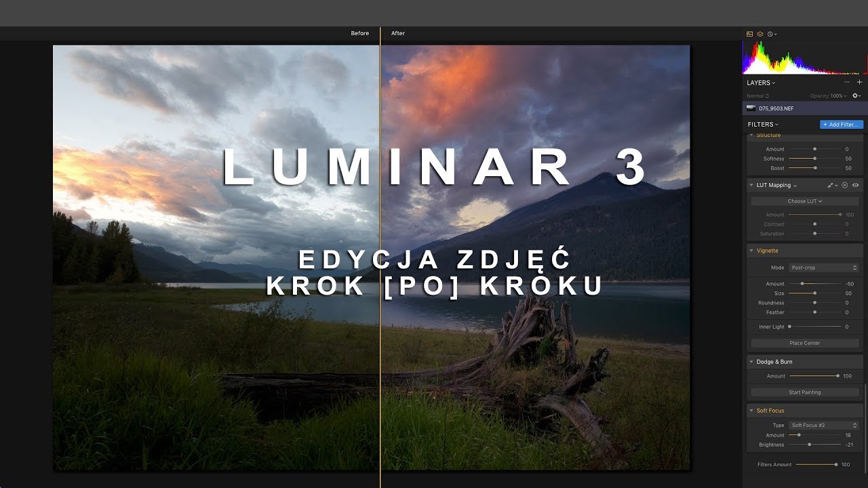This screenshot has width=868, height=488.
Task: Click the Dodge & Burn Amount slider
Action: [813, 376]
